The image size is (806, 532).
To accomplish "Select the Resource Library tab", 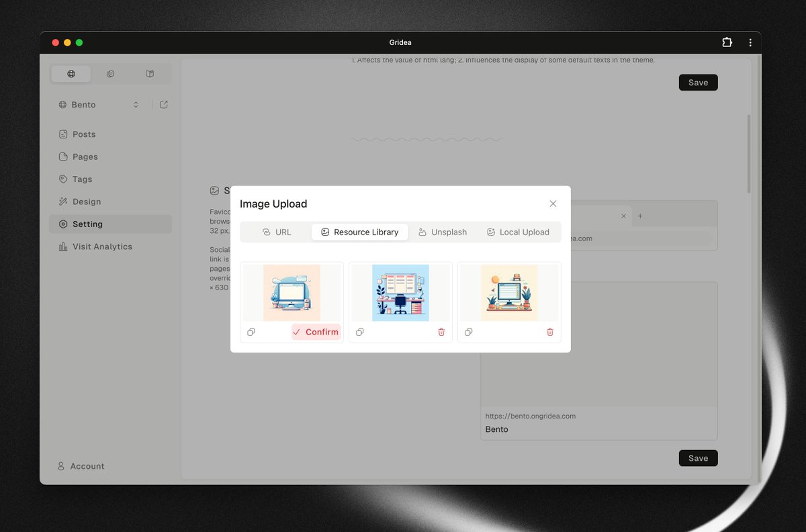I will 359,232.
